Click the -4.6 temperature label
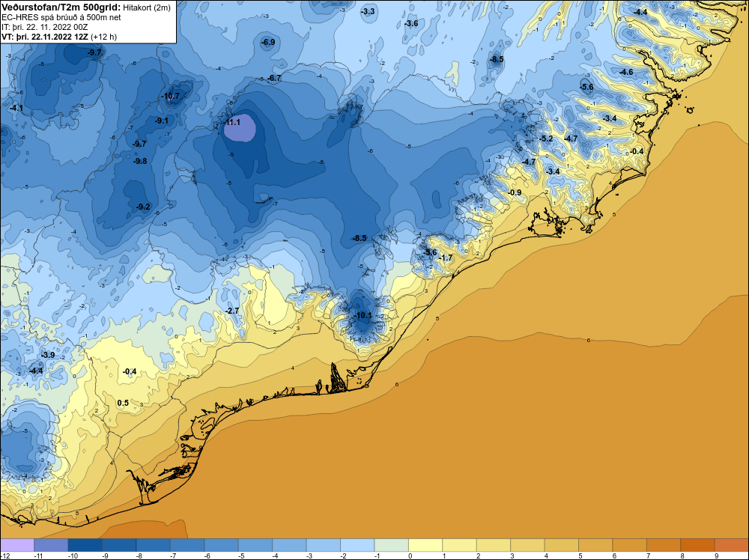Viewport: 749px width, 560px height. pos(625,72)
